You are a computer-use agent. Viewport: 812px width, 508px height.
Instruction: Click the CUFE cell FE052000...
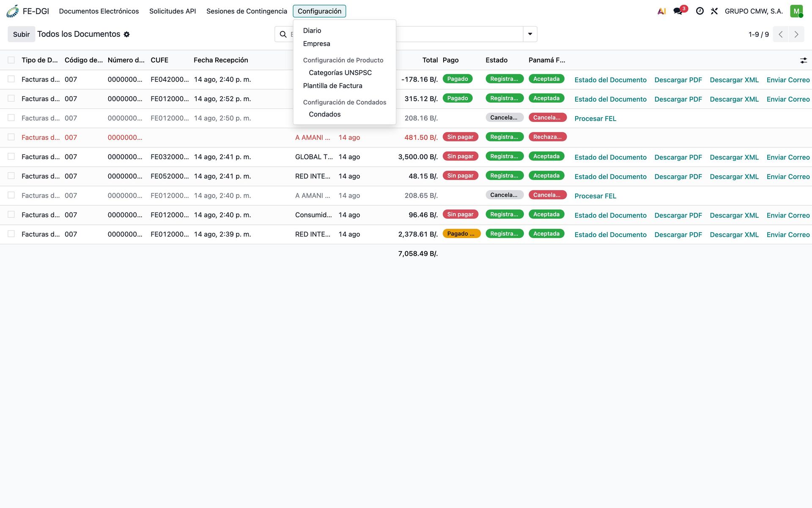tap(170, 176)
